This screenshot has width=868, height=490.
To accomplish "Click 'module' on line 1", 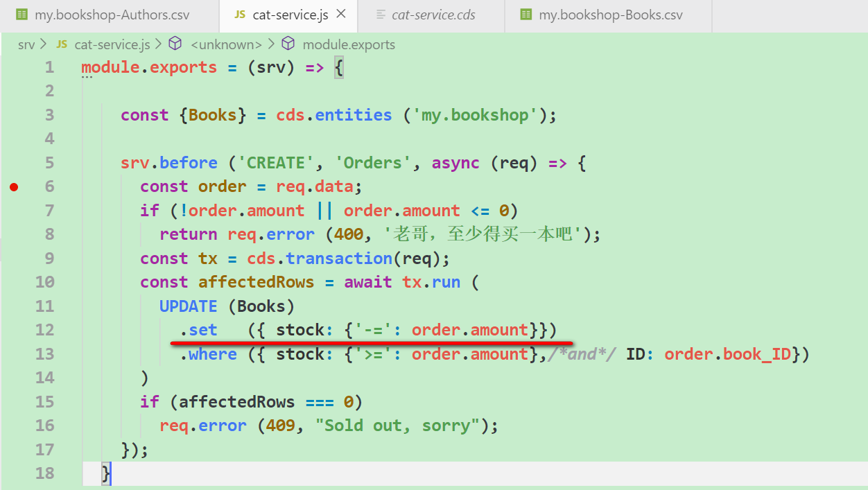I will pyautogui.click(x=110, y=67).
